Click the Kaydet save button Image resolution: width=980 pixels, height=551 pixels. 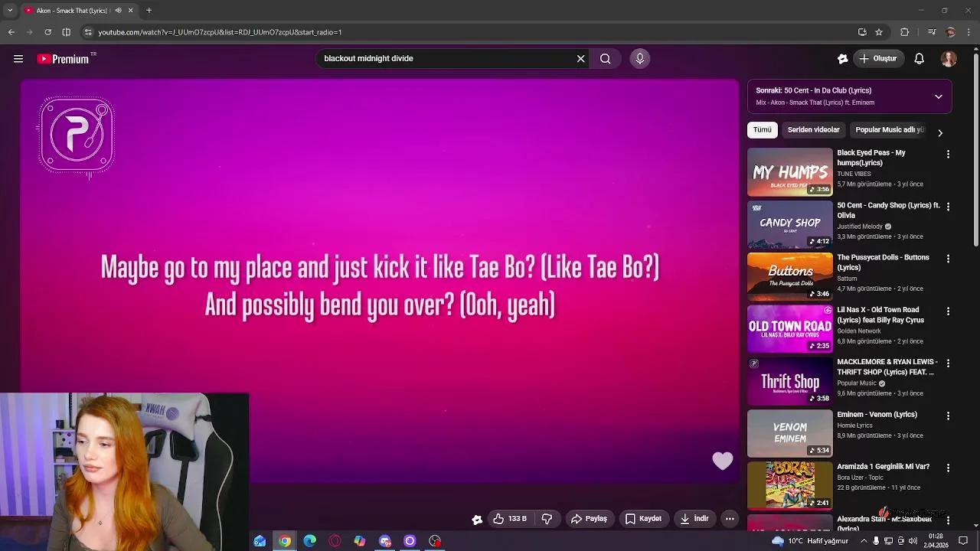[x=643, y=519]
